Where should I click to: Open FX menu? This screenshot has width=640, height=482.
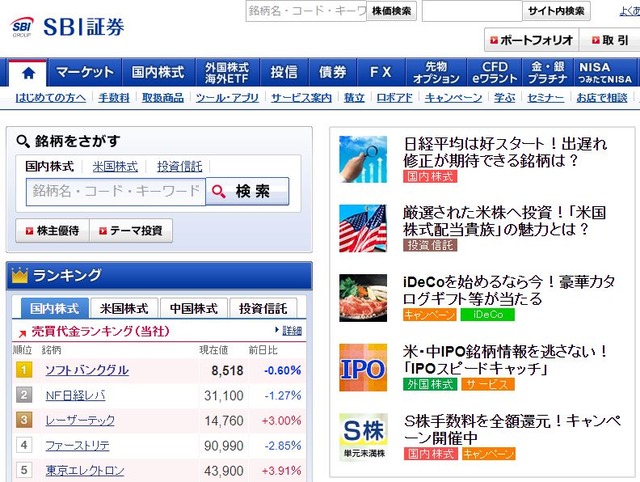(x=381, y=72)
